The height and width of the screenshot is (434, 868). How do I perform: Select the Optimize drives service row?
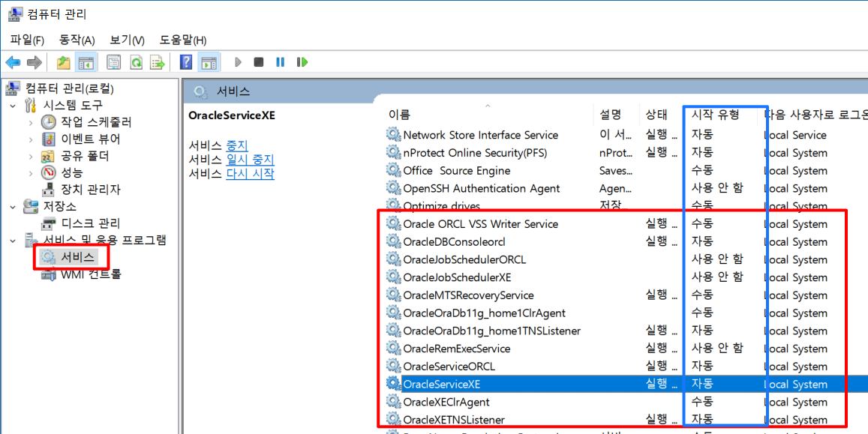click(x=626, y=205)
